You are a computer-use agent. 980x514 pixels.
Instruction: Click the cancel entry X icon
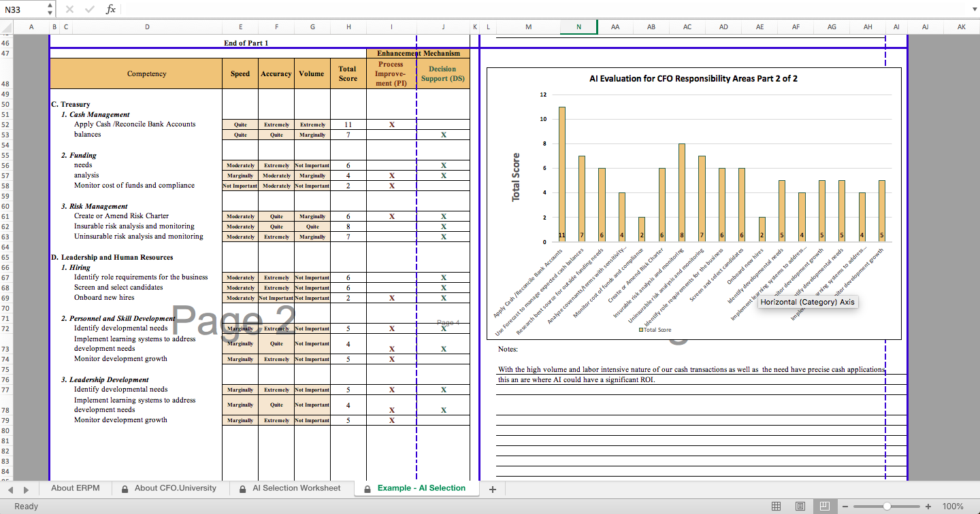pyautogui.click(x=69, y=10)
